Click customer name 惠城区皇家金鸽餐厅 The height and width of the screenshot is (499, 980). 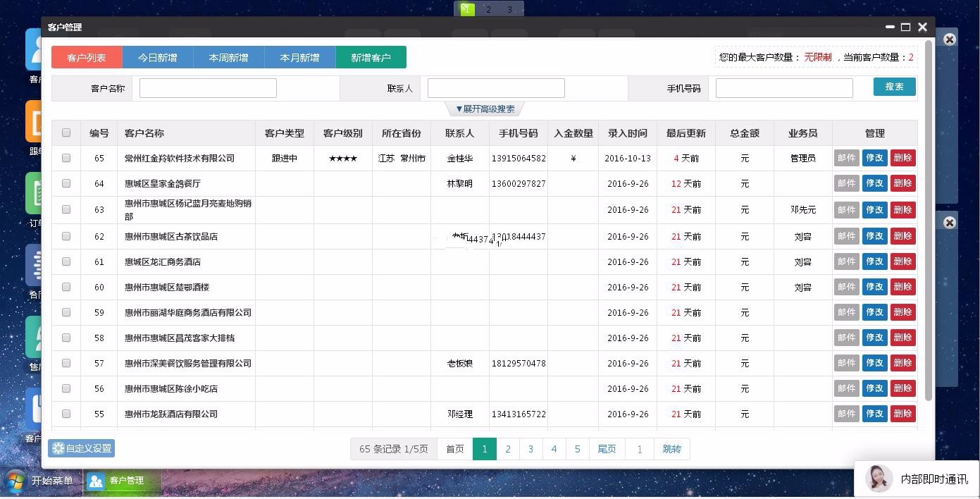coord(163,184)
